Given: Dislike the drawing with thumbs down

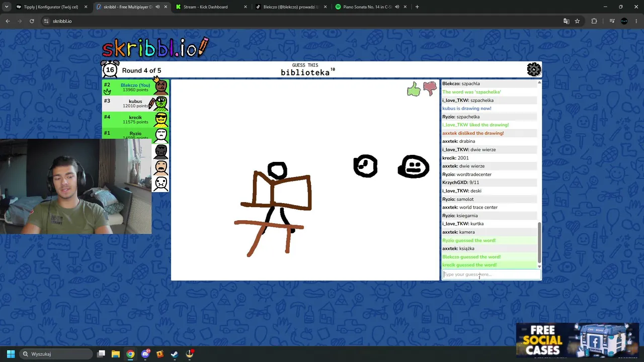Looking at the screenshot, I should point(430,88).
